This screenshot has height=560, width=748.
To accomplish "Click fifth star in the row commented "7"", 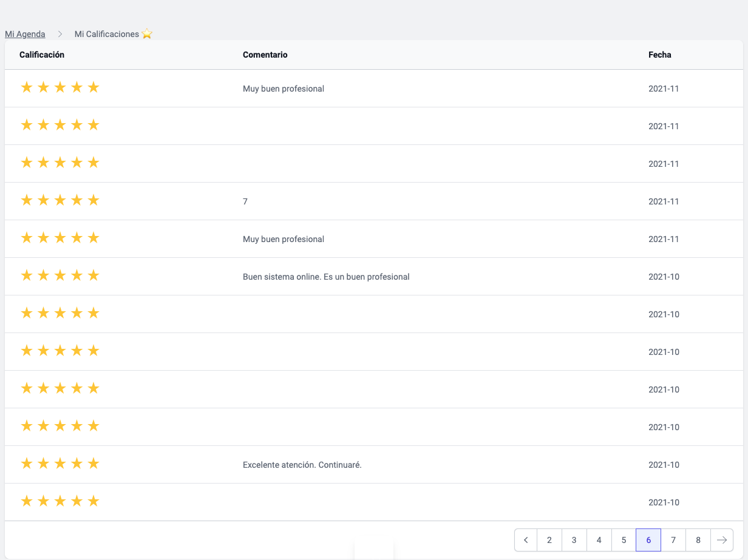I will click(x=93, y=201).
